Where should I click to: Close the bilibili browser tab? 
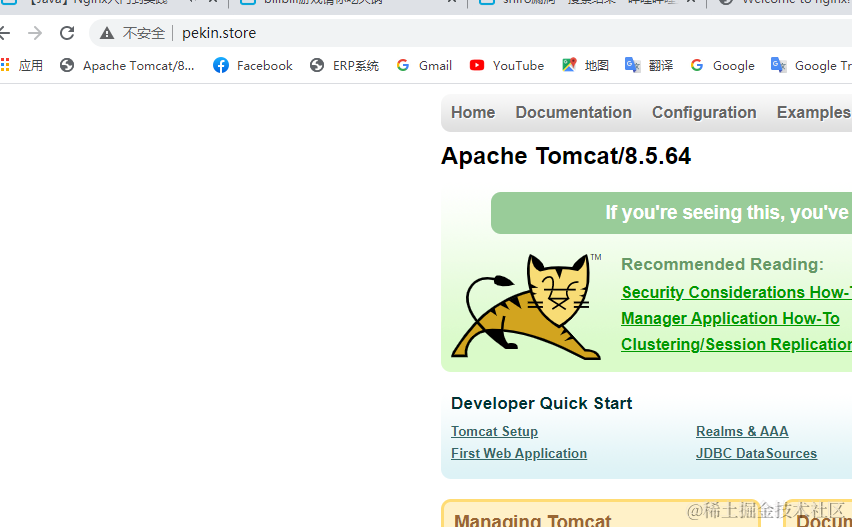pyautogui.click(x=452, y=2)
